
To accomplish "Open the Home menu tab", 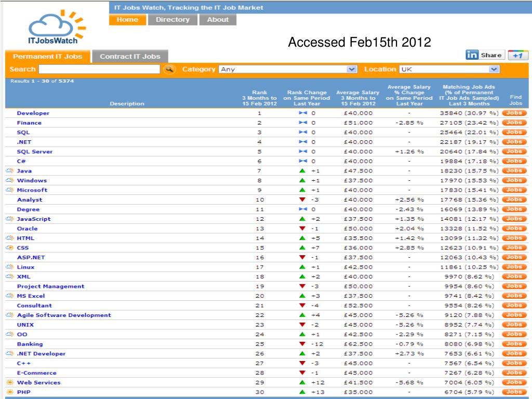I will click(x=128, y=20).
